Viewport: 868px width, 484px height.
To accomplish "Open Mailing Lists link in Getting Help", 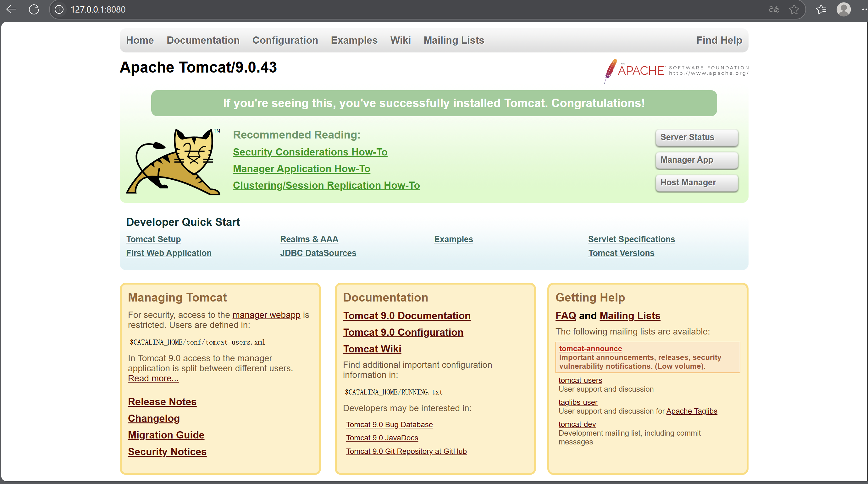I will [x=630, y=316].
